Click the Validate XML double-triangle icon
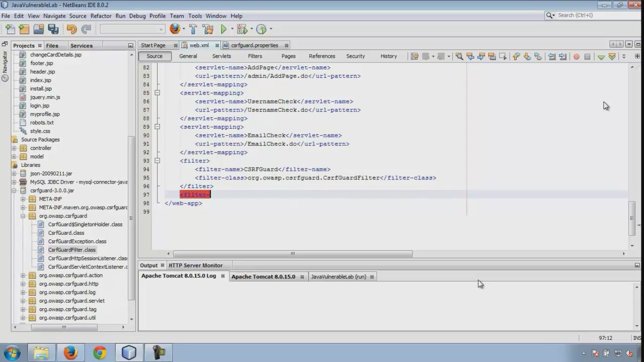 (x=612, y=56)
